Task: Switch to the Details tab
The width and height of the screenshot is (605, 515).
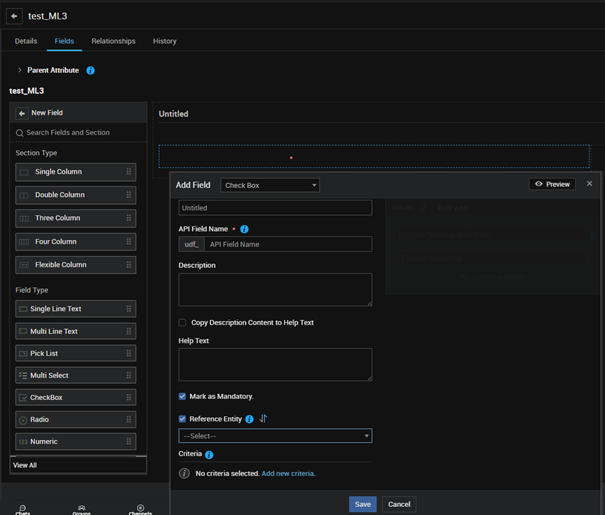Action: pos(26,41)
